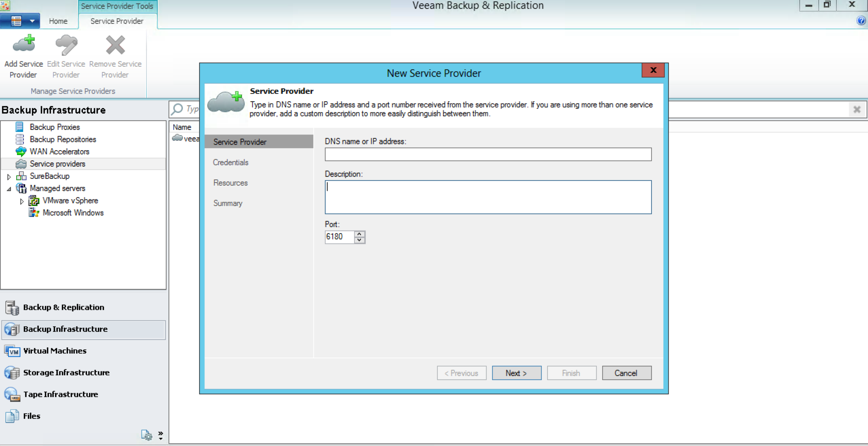Close New Service Provider dialog
Viewport: 868px width, 446px height.
tap(653, 70)
